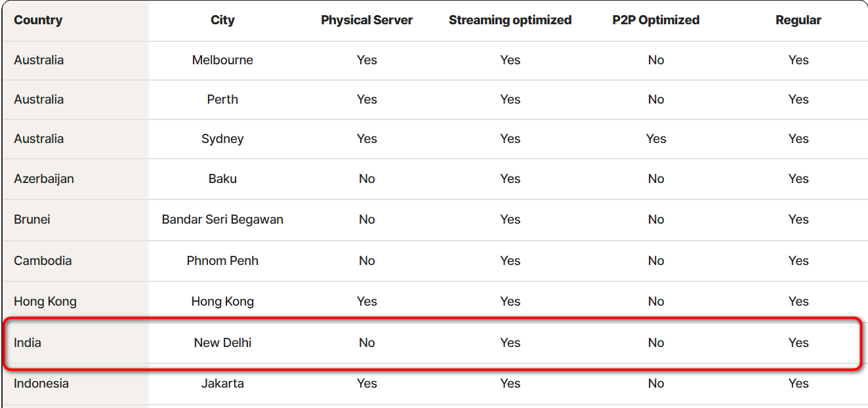Select the highlighted India country cell
The height and width of the screenshot is (408, 868).
(x=28, y=343)
